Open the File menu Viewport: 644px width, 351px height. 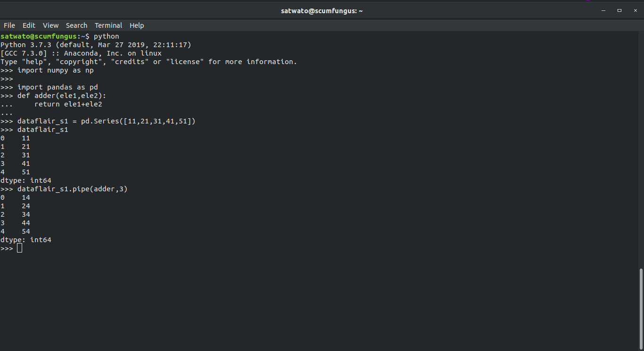tap(9, 25)
